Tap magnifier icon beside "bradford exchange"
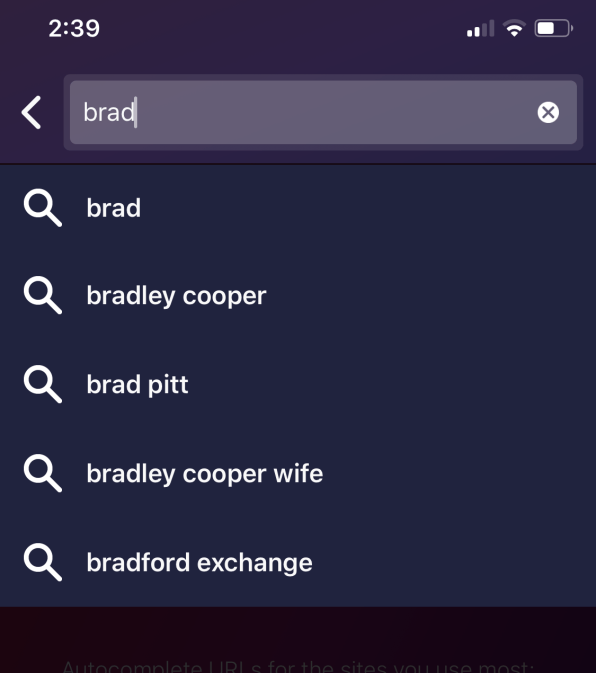The width and height of the screenshot is (596, 673). (42, 562)
